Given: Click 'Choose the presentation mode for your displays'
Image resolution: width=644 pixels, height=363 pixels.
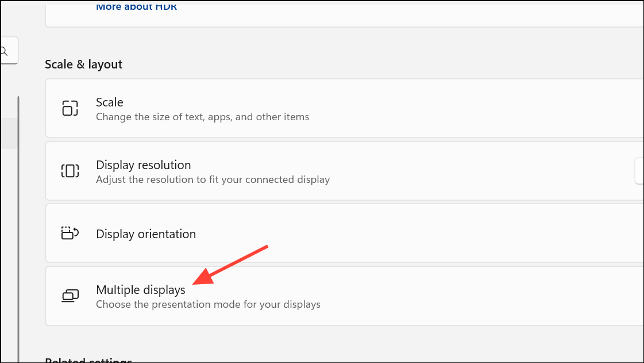Looking at the screenshot, I should coord(208,304).
